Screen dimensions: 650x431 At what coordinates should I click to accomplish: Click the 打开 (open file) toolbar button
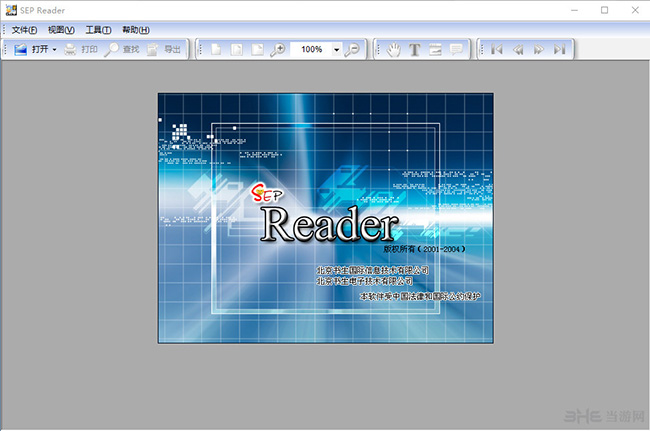[31, 49]
